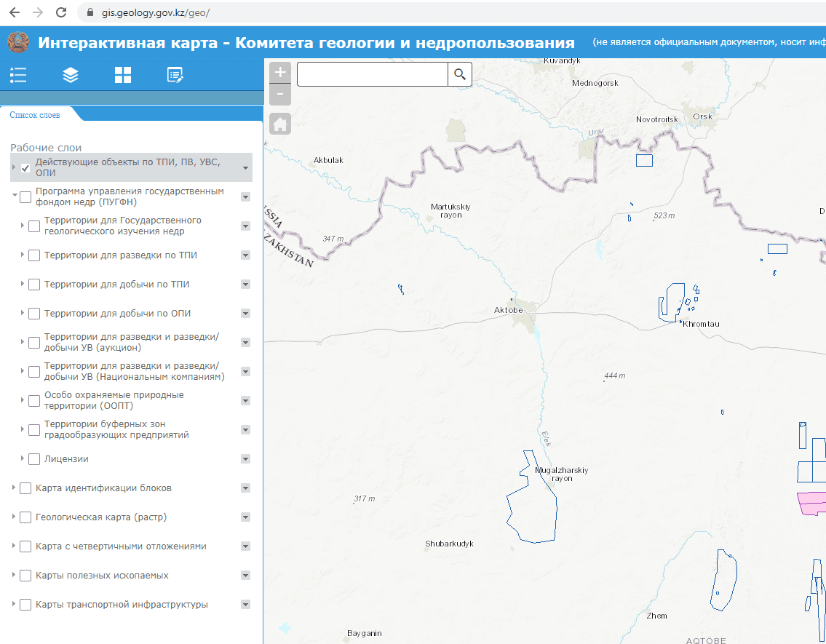The image size is (826, 644).
Task: Click the pink polygon on the map
Action: click(811, 503)
